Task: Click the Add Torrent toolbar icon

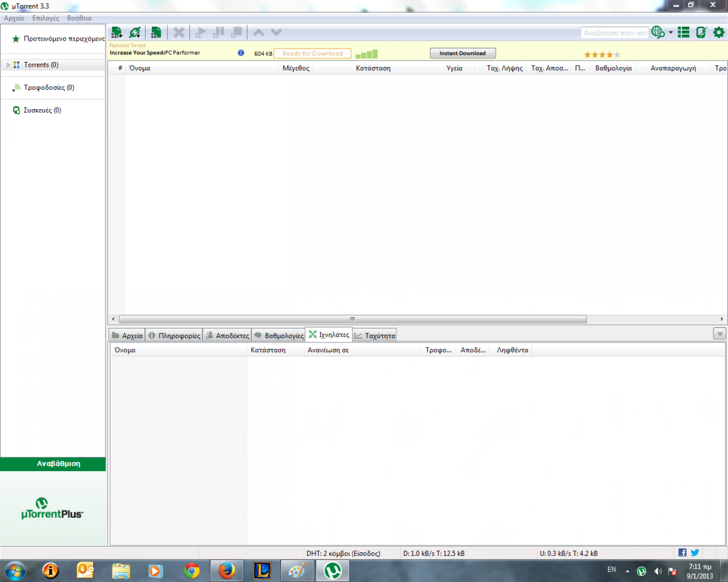Action: (x=117, y=33)
